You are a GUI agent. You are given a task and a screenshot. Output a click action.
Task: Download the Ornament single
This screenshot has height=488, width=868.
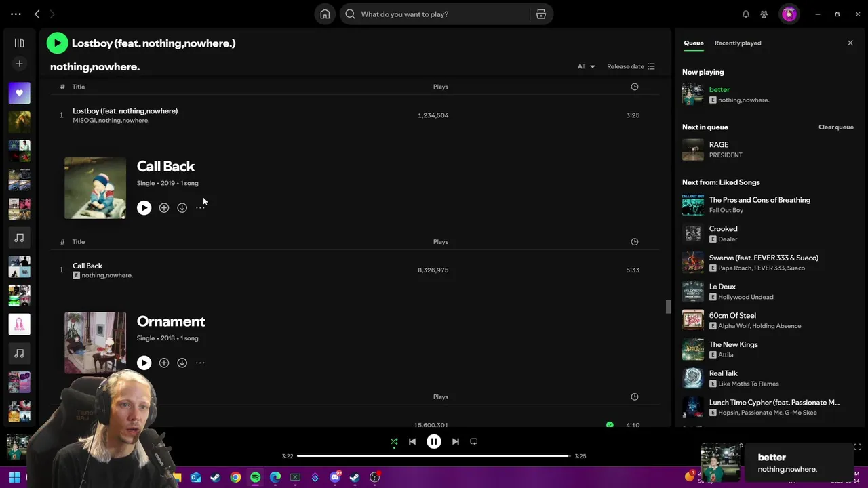point(182,363)
